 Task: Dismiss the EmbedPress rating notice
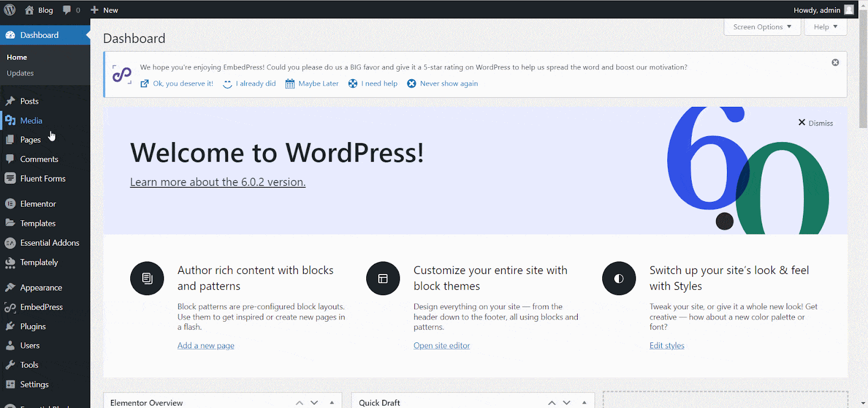pos(835,62)
